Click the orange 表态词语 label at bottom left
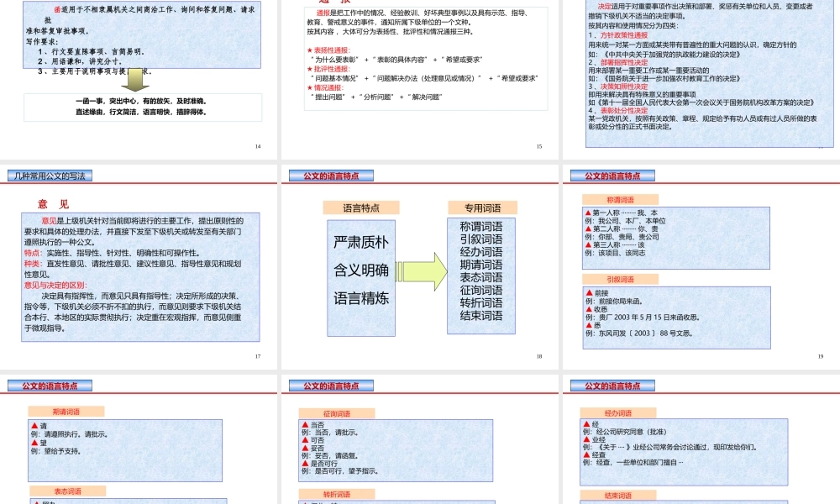This screenshot has height=504, width=840. coord(67,491)
